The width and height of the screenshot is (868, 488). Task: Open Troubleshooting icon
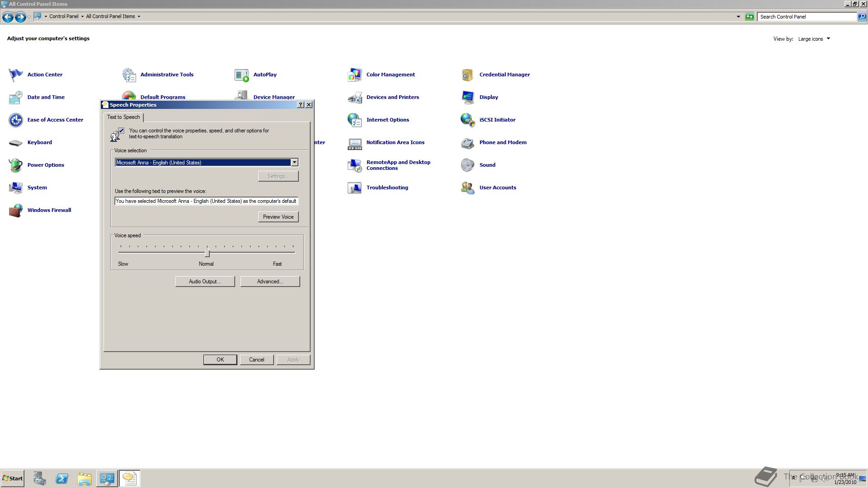355,188
